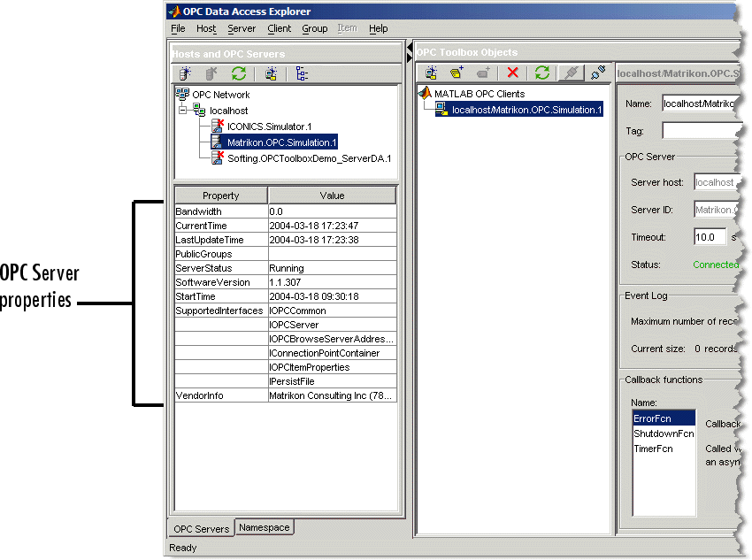Image resolution: width=752 pixels, height=560 pixels.
Task: Select the Delete Host icon
Action: click(x=211, y=73)
